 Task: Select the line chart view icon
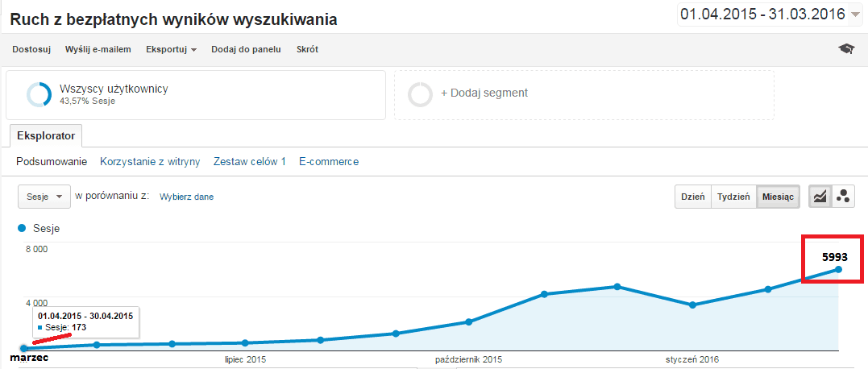coord(820,197)
